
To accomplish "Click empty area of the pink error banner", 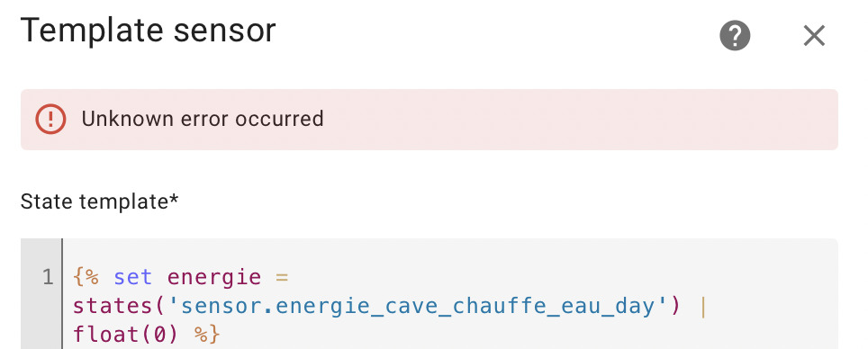I will tap(582, 120).
